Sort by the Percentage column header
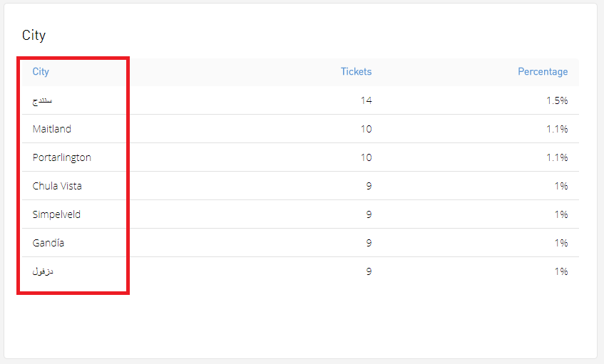604x364 pixels. click(543, 71)
